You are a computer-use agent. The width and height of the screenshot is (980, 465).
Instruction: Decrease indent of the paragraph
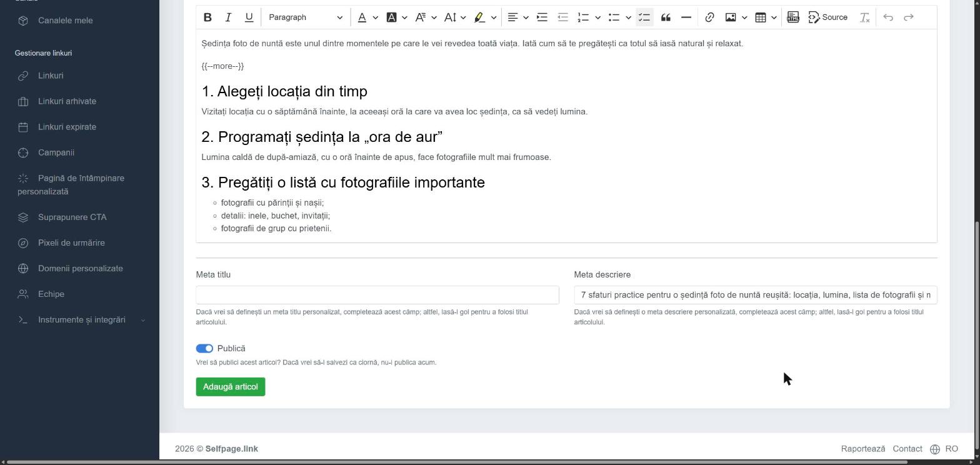[x=562, y=17]
